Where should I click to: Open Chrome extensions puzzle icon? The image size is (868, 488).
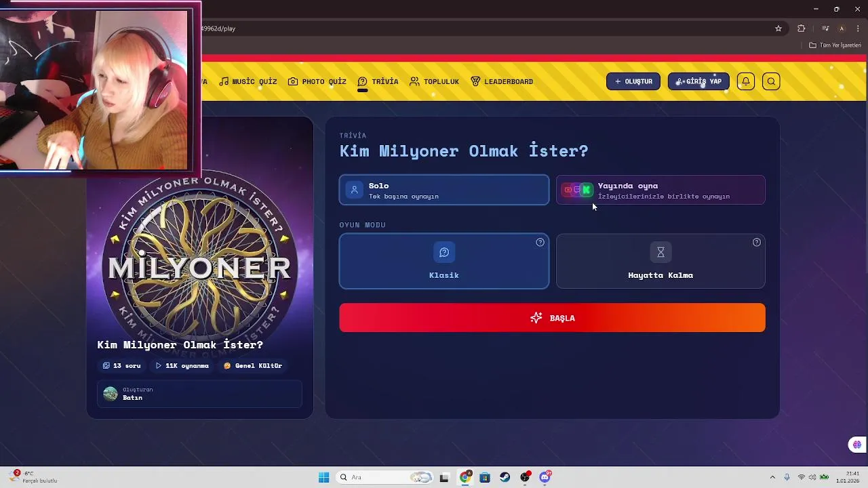802,28
